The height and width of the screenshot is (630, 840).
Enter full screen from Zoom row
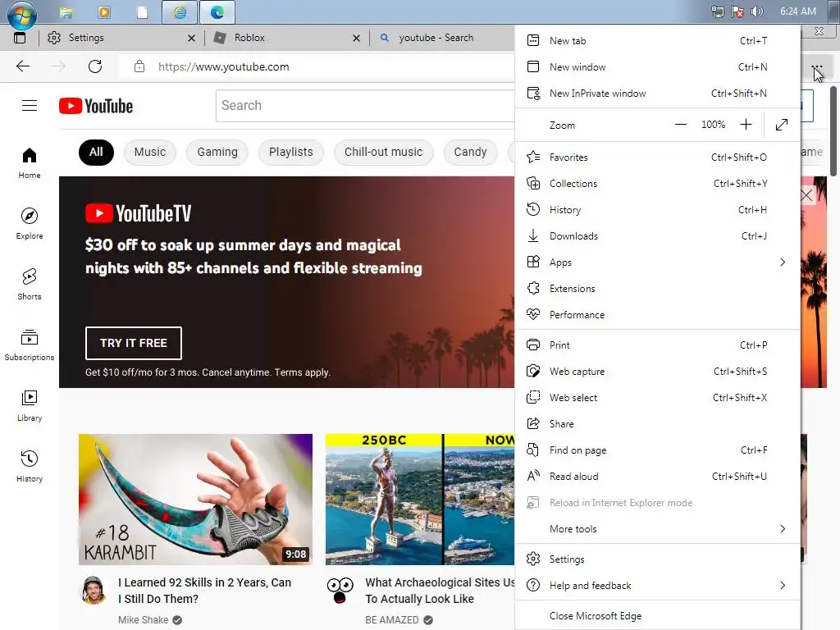782,125
